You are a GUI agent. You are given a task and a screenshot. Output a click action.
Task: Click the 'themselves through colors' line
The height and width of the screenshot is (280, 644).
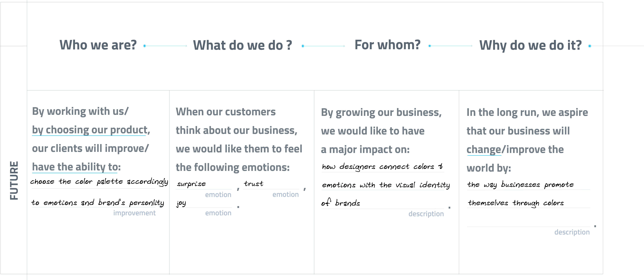(528, 203)
